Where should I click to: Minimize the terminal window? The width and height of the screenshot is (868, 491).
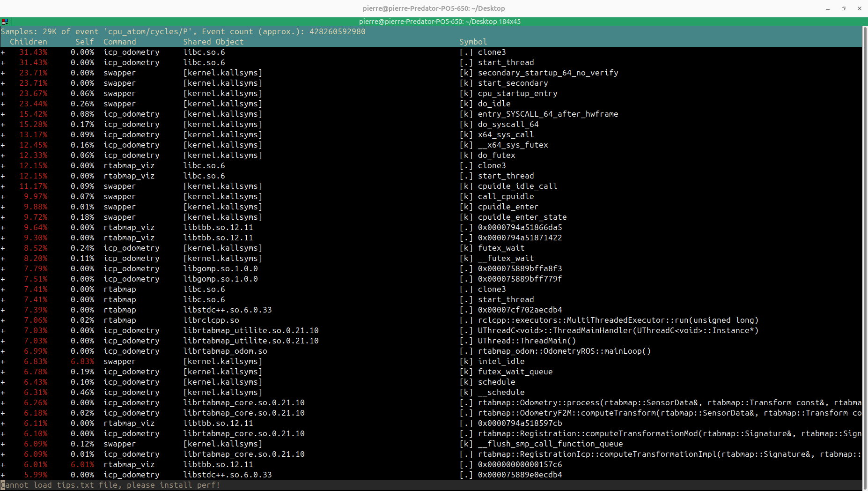pos(828,8)
